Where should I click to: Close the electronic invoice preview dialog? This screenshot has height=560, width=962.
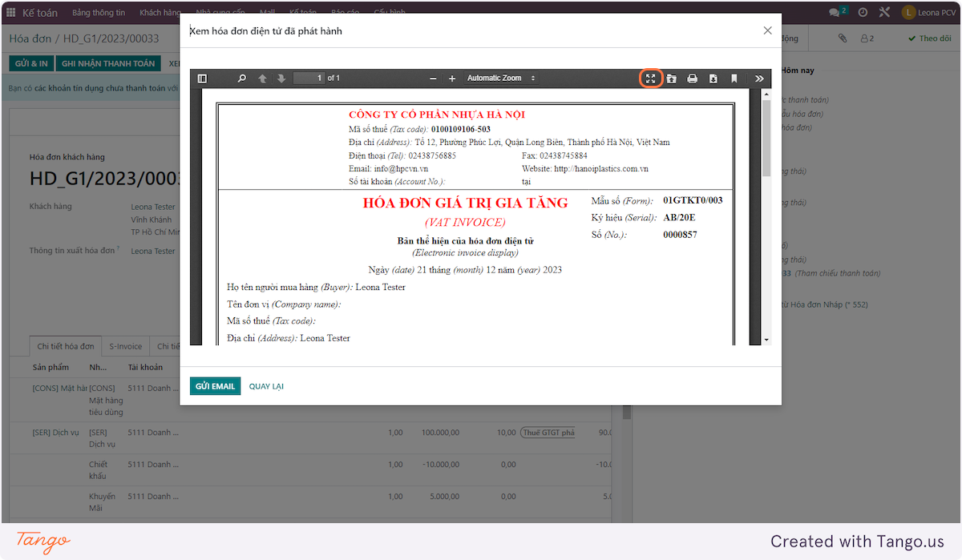tap(767, 30)
